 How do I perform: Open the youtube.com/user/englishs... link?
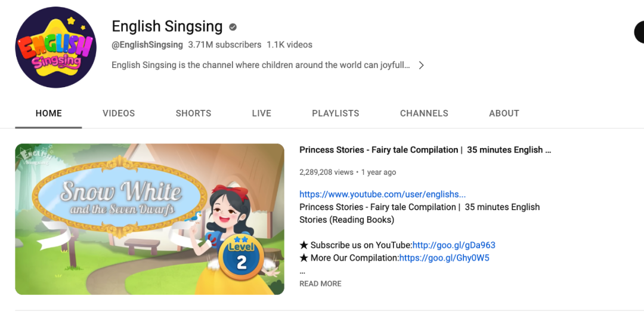pyautogui.click(x=382, y=194)
